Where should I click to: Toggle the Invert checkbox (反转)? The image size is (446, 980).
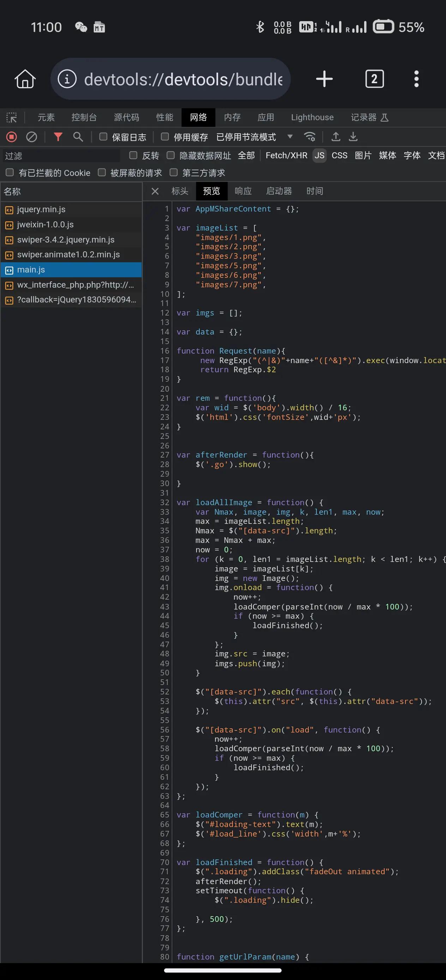133,155
